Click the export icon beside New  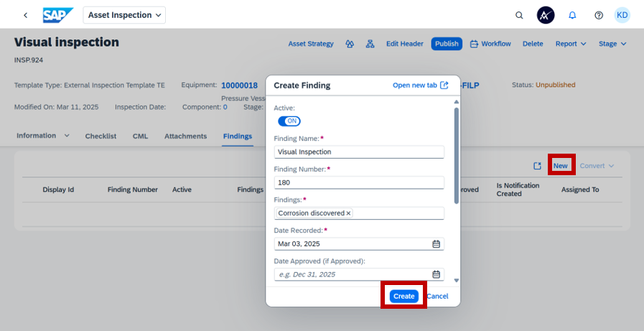coord(537,166)
